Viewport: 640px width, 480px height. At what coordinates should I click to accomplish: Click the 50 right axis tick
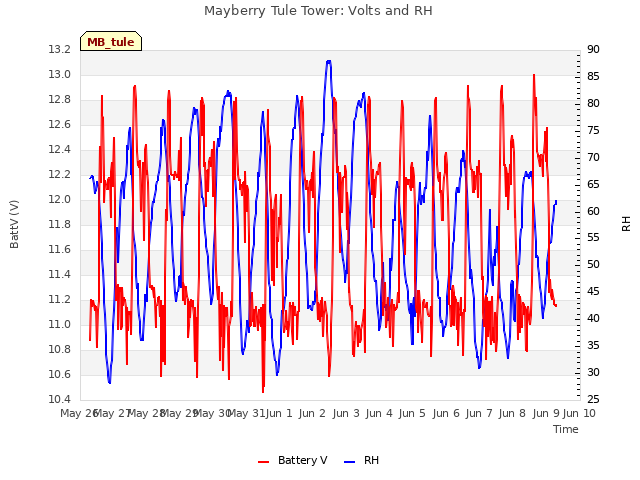click(x=593, y=264)
